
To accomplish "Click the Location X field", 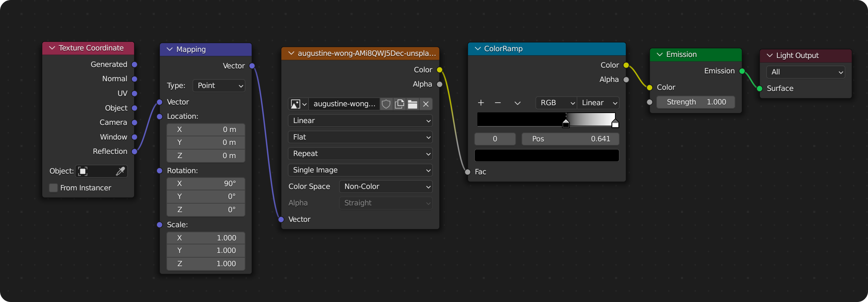I will (206, 130).
